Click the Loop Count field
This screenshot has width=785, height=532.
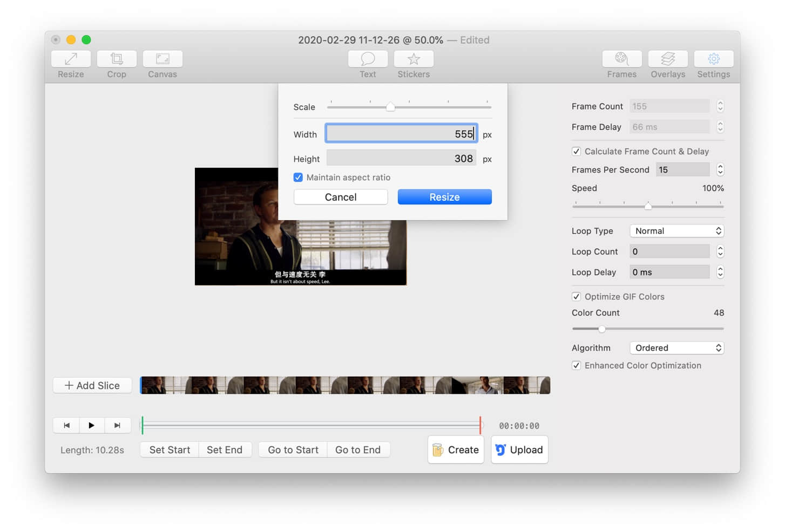point(669,251)
